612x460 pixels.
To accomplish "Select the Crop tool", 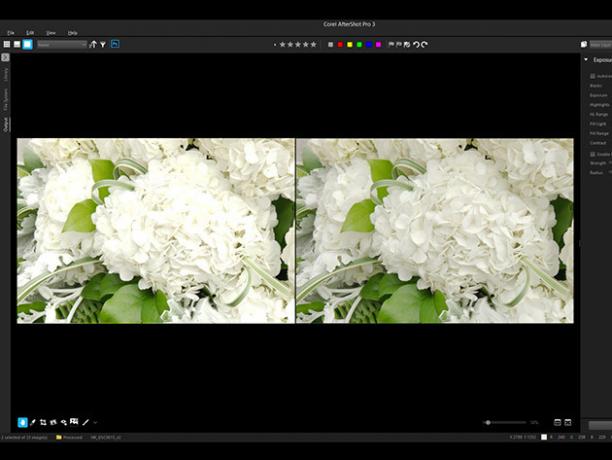I will point(43,422).
